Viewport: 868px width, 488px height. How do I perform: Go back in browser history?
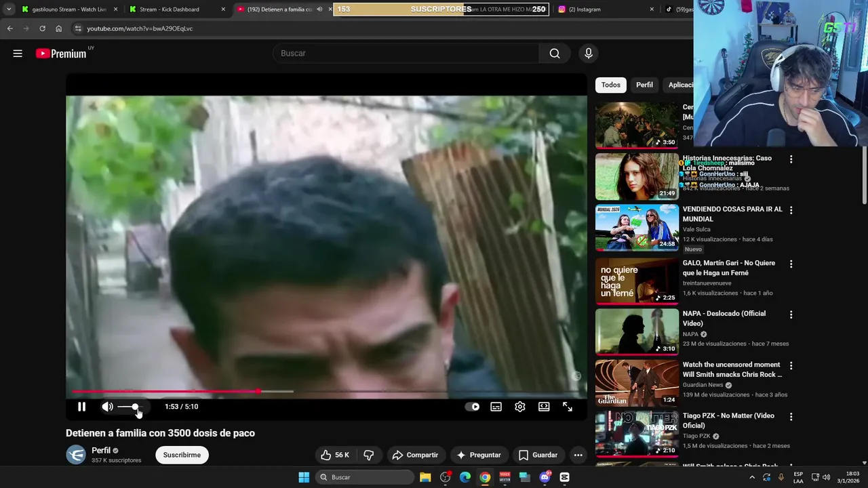[x=9, y=28]
